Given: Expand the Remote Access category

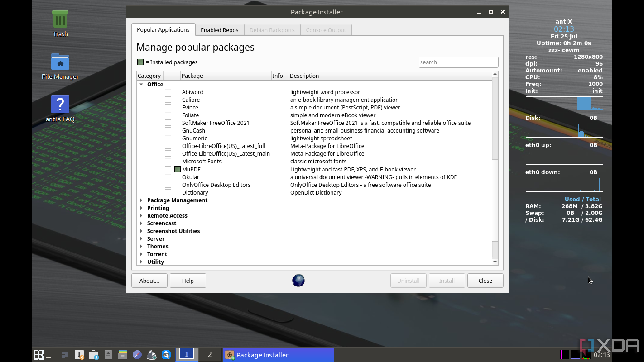Looking at the screenshot, I should [141, 216].
